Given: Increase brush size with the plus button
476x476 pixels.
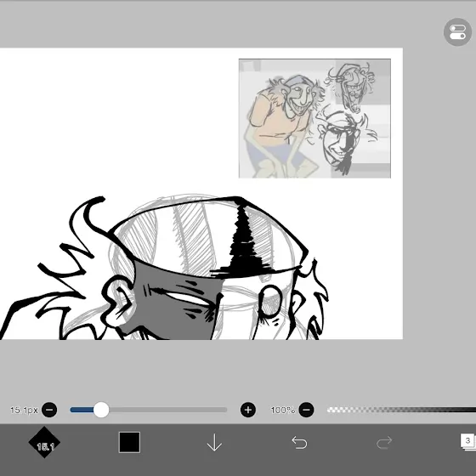Looking at the screenshot, I should click(248, 410).
